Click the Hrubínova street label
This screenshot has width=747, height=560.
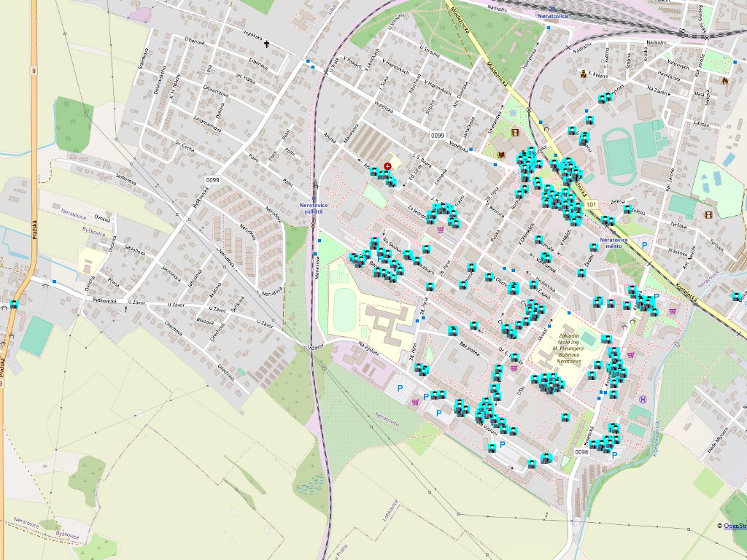pos(545,285)
